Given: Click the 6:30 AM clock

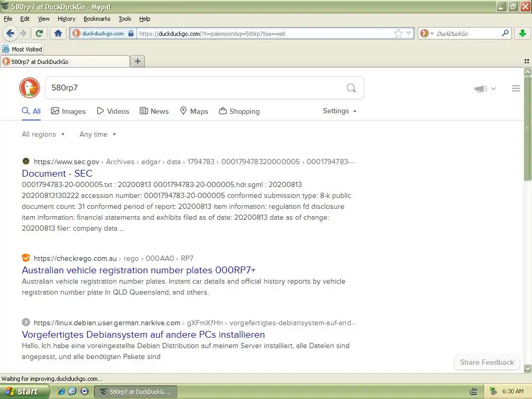Looking at the screenshot, I should click(x=513, y=392).
